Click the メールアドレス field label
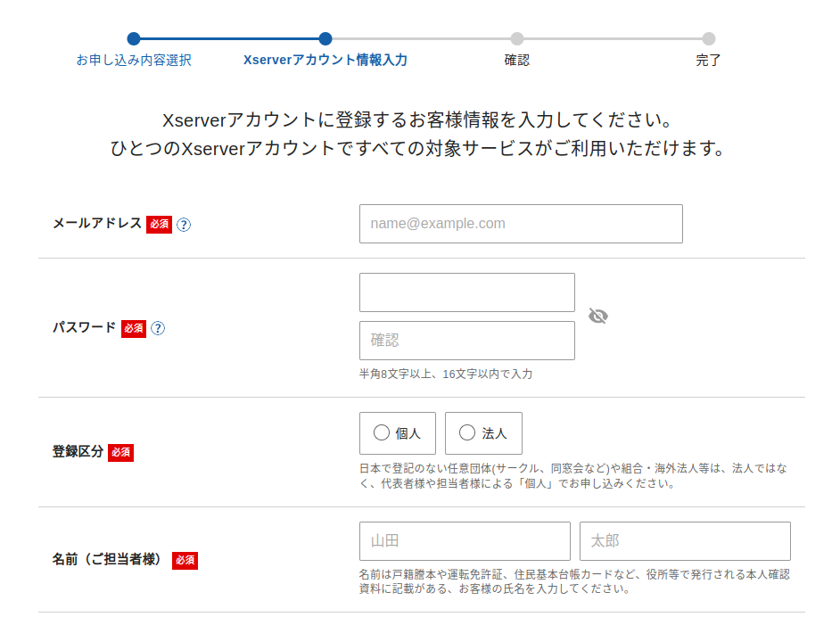 [97, 224]
